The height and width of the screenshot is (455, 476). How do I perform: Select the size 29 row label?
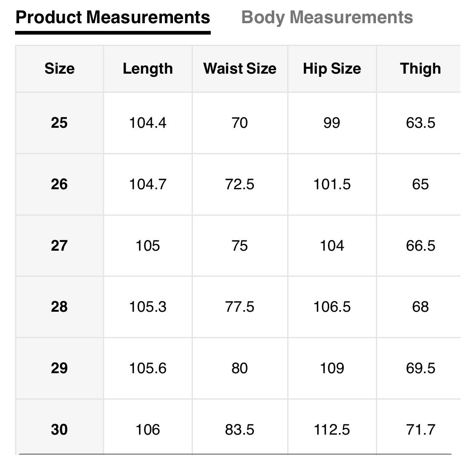pos(59,368)
